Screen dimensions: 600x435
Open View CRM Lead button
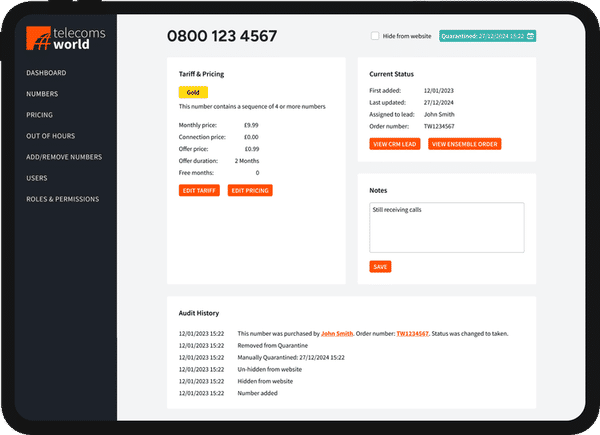(395, 144)
